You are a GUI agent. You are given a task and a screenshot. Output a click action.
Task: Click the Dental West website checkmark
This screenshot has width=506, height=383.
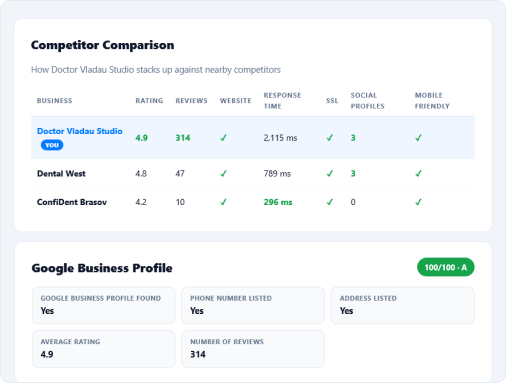click(x=223, y=173)
